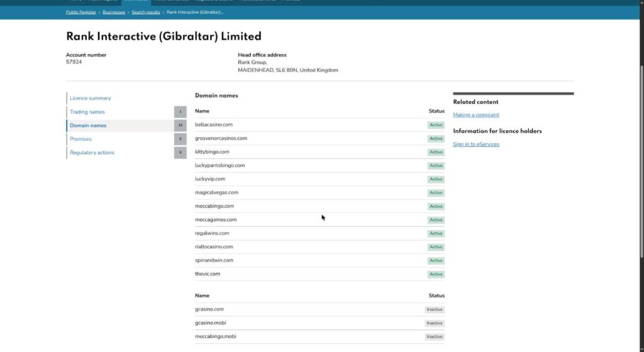The image size is (644, 352).
Task: Select the gcasino.com inactive domain
Action: point(209,309)
